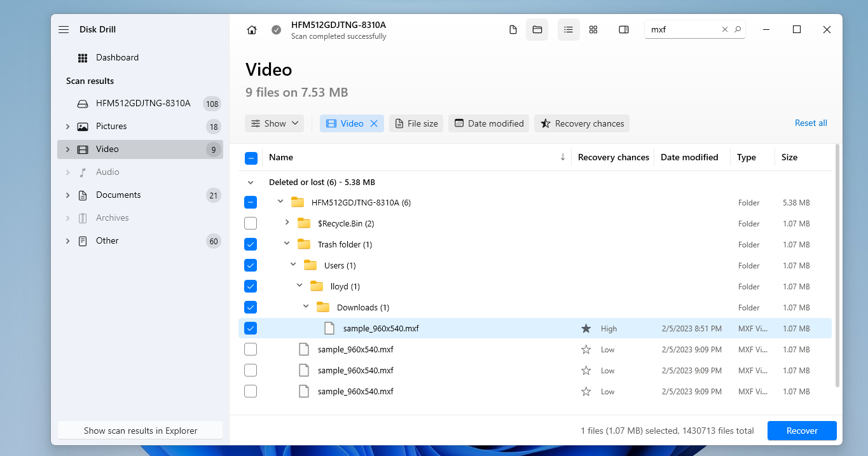Expand the $Recycle.Bin folder
The image size is (868, 456).
coord(287,223)
